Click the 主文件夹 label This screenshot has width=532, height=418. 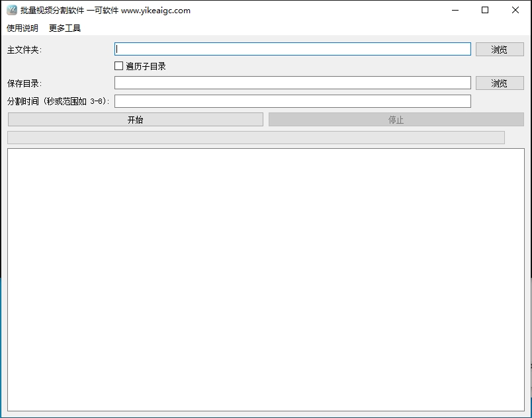click(24, 50)
